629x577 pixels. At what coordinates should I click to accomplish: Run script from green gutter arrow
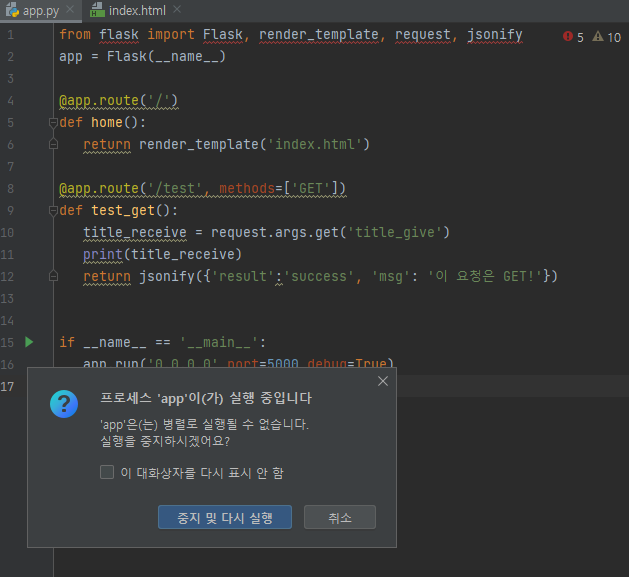click(29, 342)
